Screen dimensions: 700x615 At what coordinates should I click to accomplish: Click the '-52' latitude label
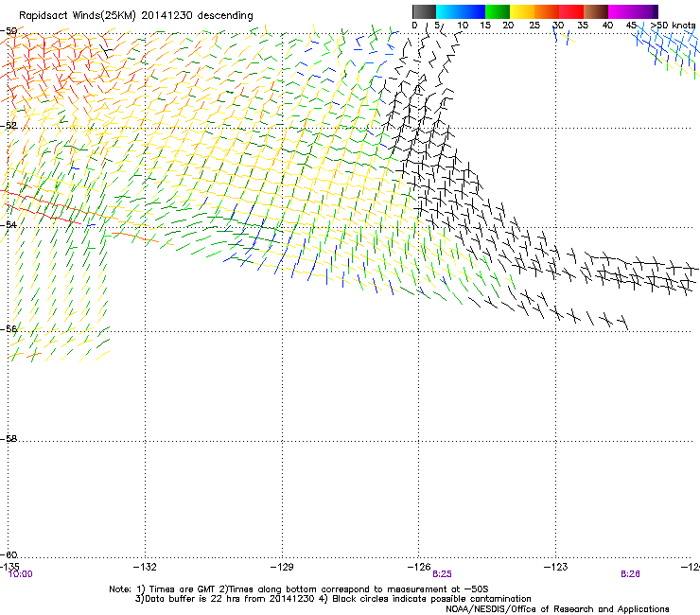pyautogui.click(x=9, y=126)
